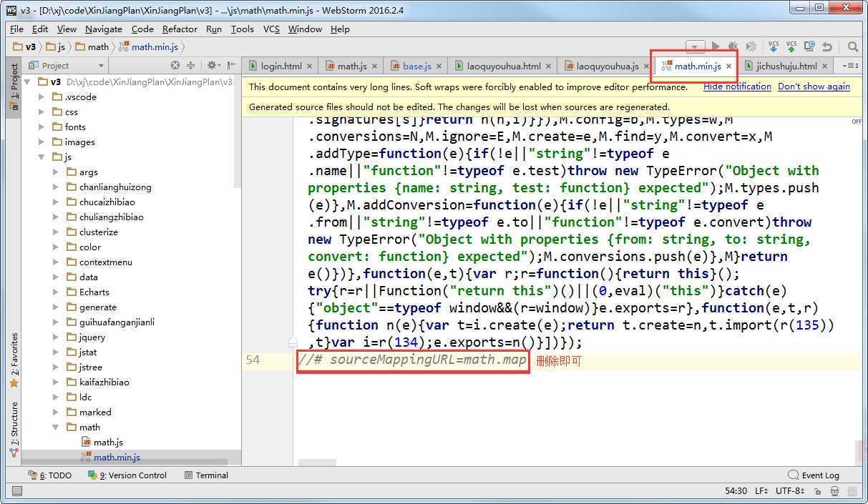The width and height of the screenshot is (868, 504).
Task: Toggle the 7: Structure side tab
Action: pos(14,429)
